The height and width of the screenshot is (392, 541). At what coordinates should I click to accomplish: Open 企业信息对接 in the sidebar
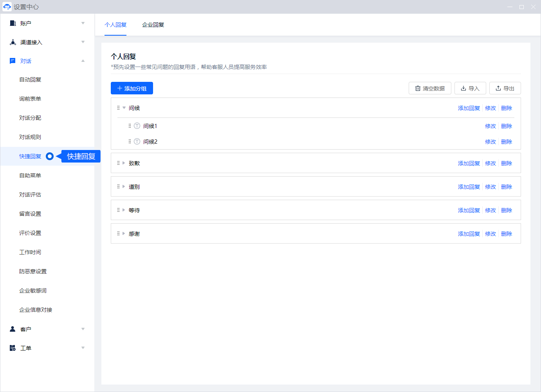coord(36,310)
